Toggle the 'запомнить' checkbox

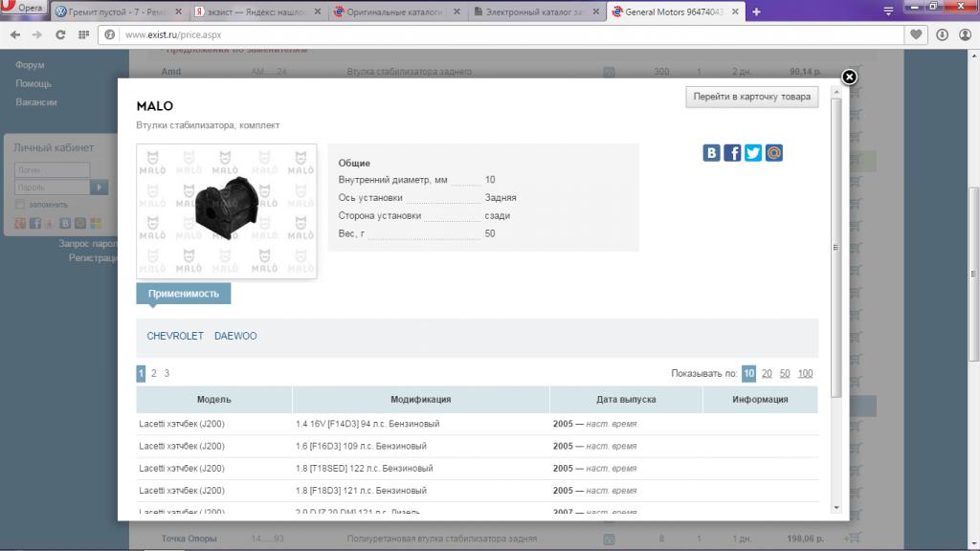click(x=20, y=205)
